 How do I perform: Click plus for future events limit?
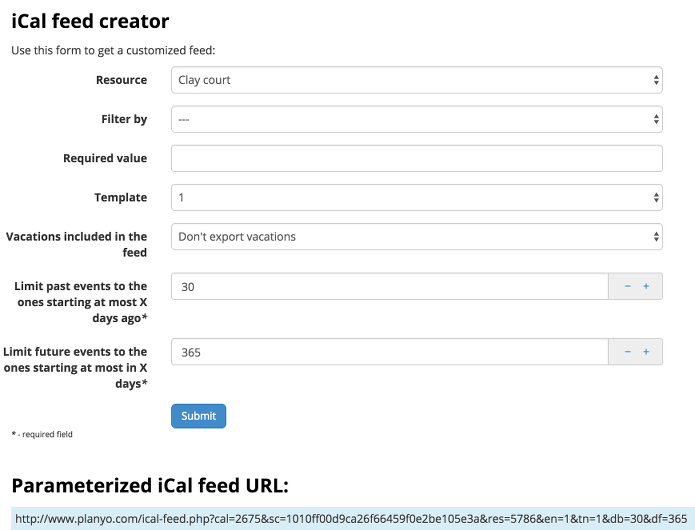646,352
